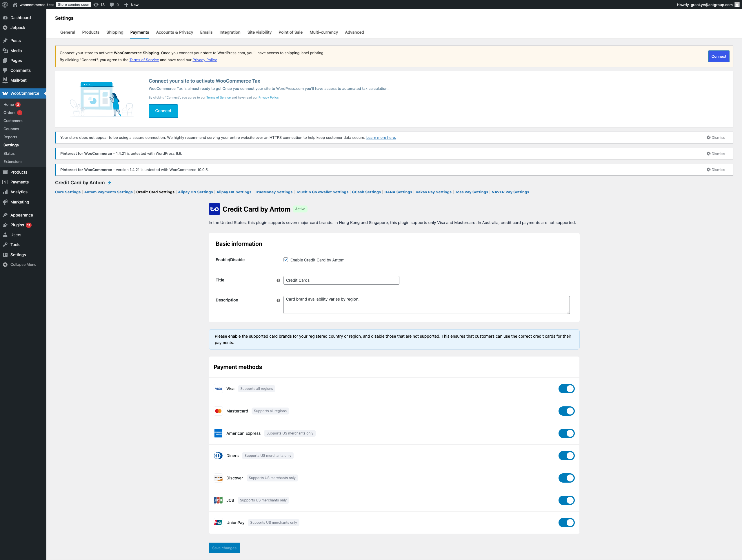Viewport: 742px width, 560px height.
Task: Turn off the Discover toggle
Action: (x=566, y=478)
